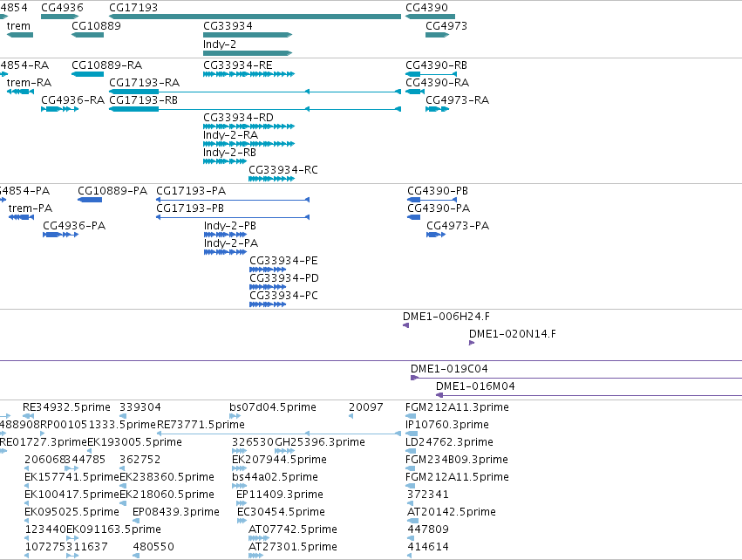This screenshot has width=742, height=560.
Task: Select EST IP10760.3prime
Action: (x=412, y=434)
